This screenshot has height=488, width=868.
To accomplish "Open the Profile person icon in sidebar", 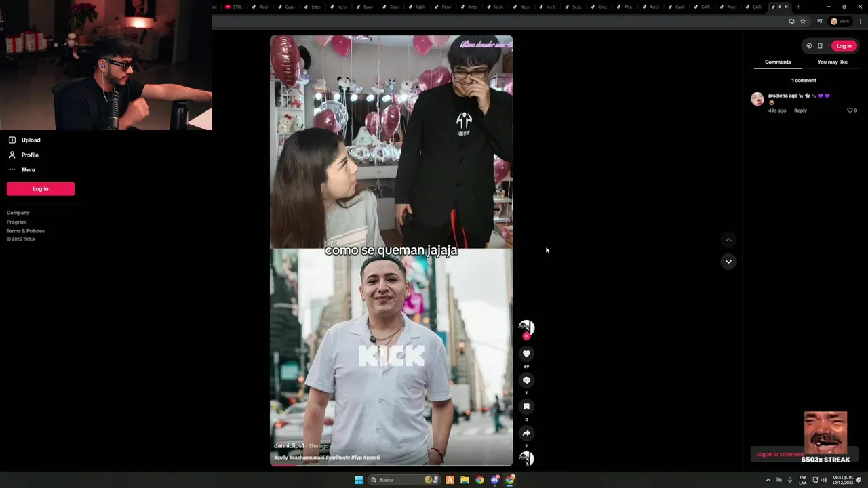I will (x=12, y=155).
